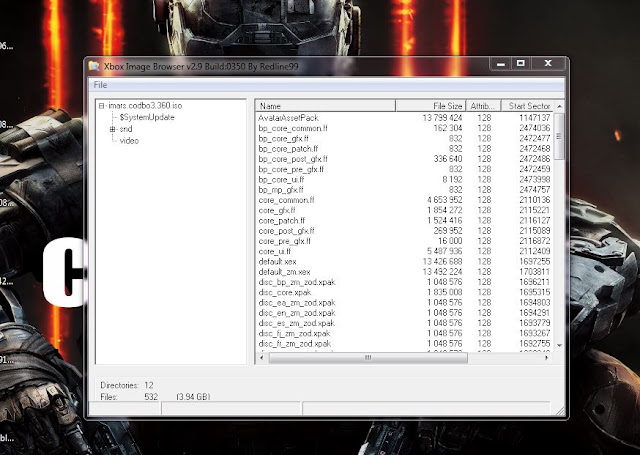Select file default.xex
The width and height of the screenshot is (640, 455).
(x=278, y=262)
